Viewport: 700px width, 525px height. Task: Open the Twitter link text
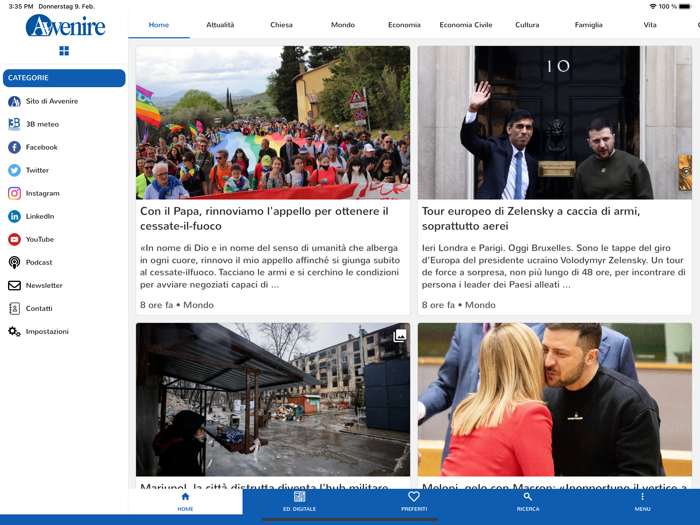pyautogui.click(x=37, y=170)
